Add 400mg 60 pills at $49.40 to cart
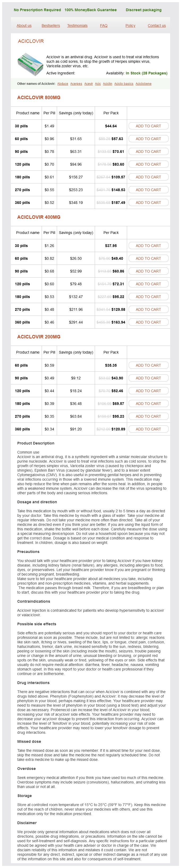Viewport: 181px width, 868px height. 148,258
